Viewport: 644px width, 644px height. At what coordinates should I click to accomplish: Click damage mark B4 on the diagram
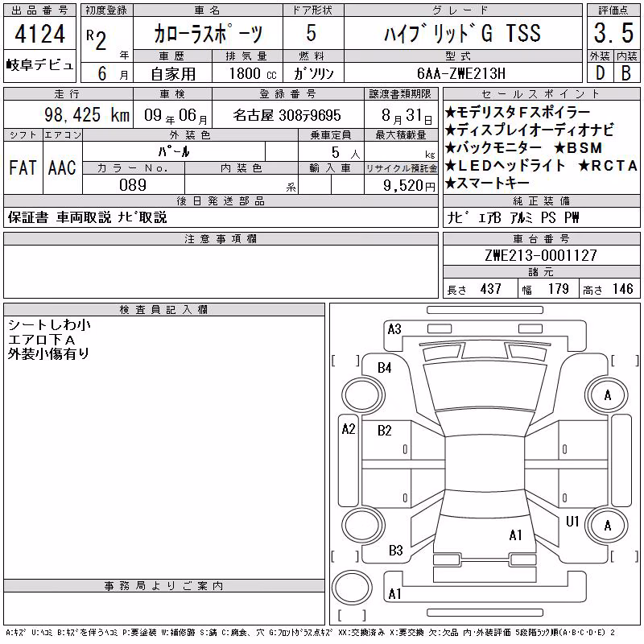click(385, 368)
